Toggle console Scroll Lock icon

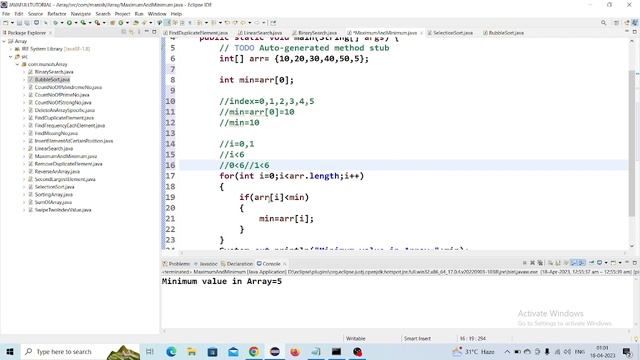(x=558, y=263)
